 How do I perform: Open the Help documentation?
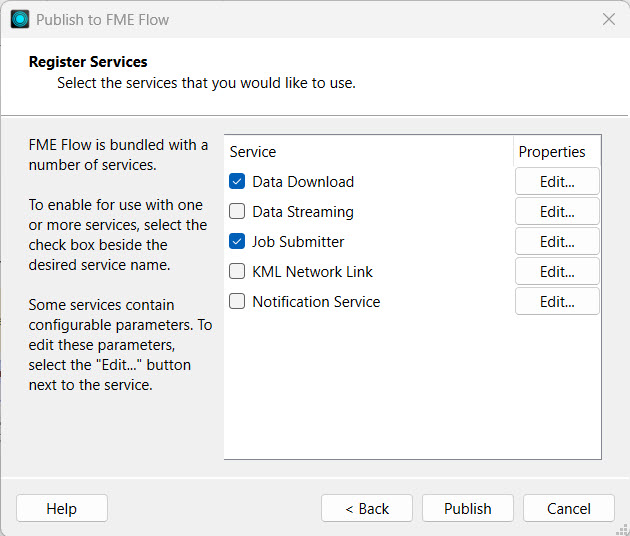62,509
